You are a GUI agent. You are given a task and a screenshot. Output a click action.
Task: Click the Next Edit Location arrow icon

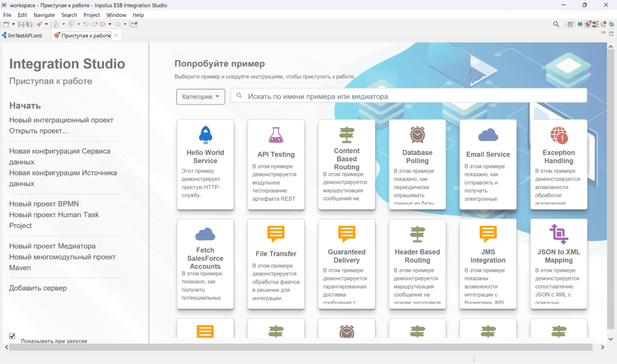(94, 24)
